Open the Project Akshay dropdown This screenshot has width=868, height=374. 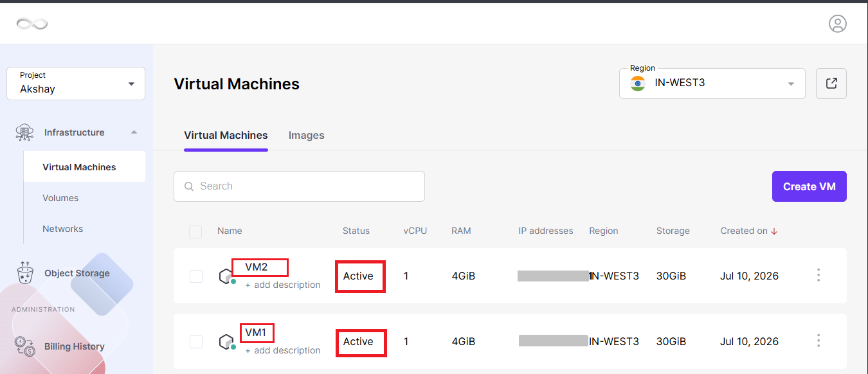coord(76,84)
